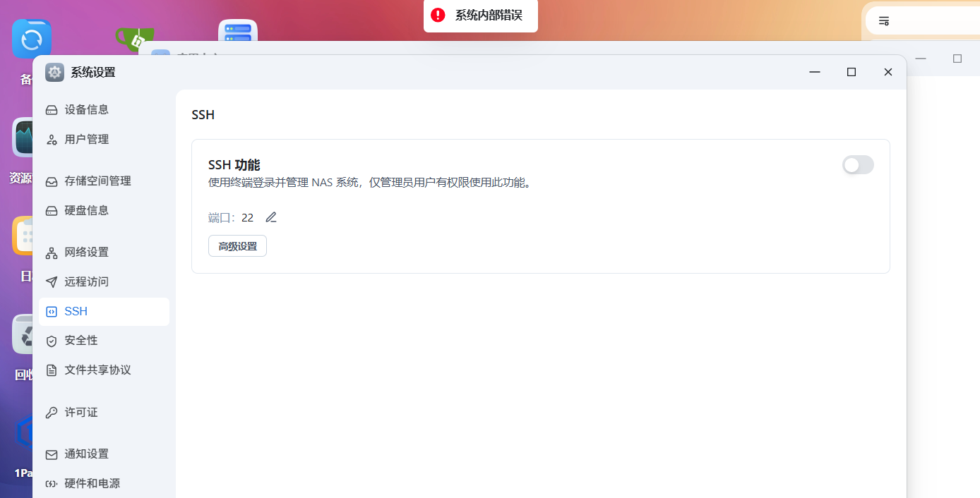Open 网络设置 panel
Viewport: 980px width, 498px height.
(86, 252)
